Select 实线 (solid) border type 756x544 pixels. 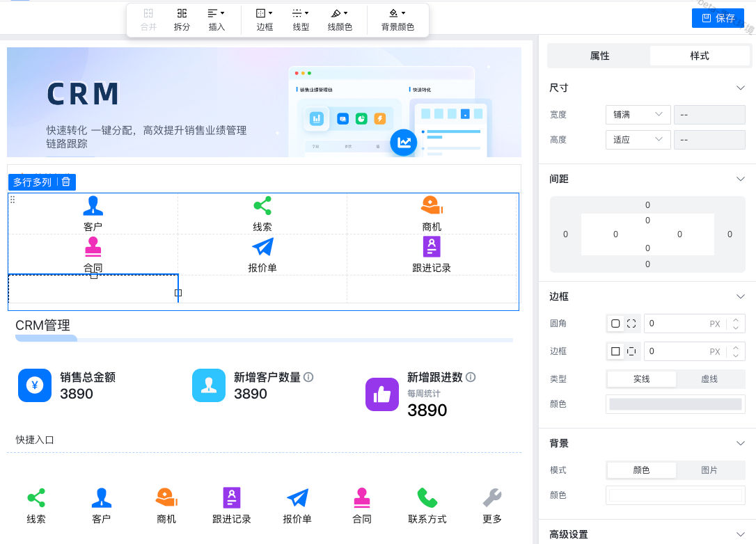pos(641,379)
